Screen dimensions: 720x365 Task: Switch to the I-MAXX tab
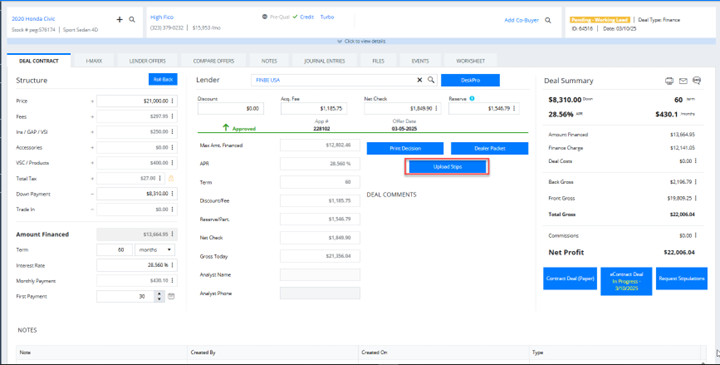[94, 61]
